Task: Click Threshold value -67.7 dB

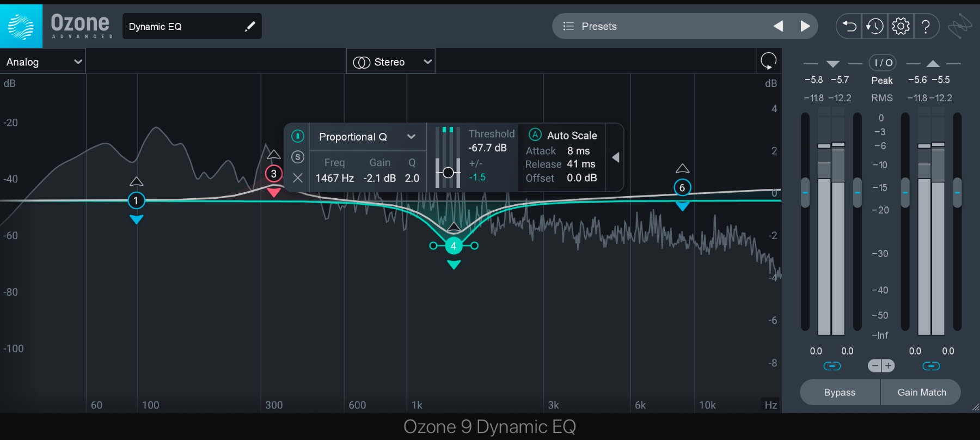Action: coord(487,148)
